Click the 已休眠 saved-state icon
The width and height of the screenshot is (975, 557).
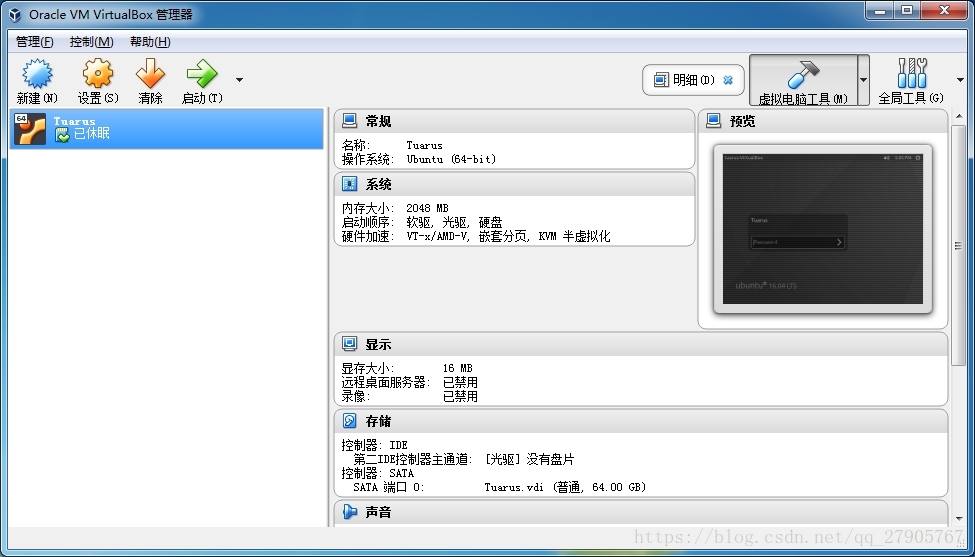coord(62,135)
